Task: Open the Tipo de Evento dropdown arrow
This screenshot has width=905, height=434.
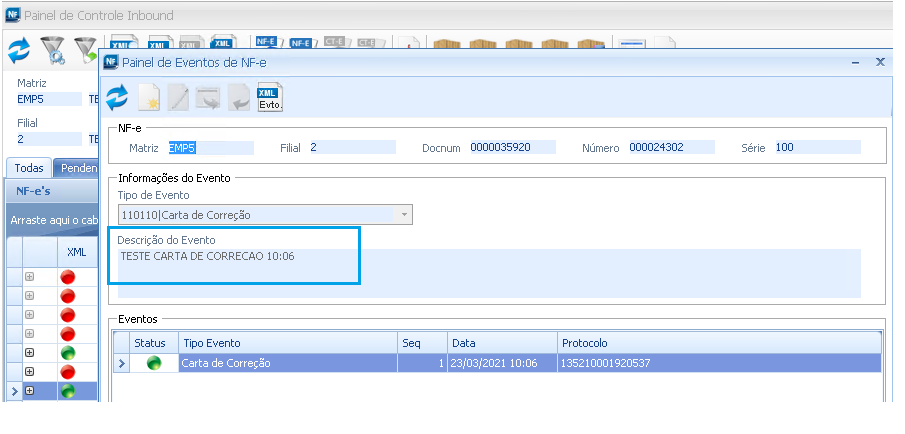Action: [404, 215]
